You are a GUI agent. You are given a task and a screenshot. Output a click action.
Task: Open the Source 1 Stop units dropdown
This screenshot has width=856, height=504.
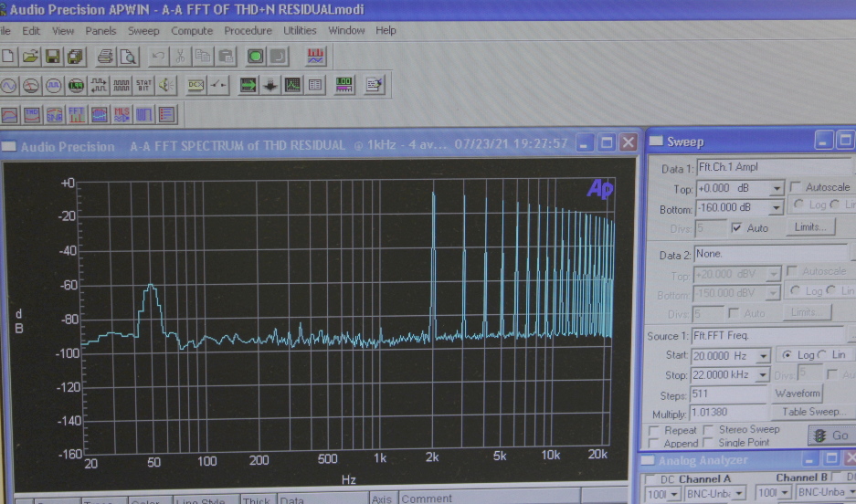[x=763, y=375]
